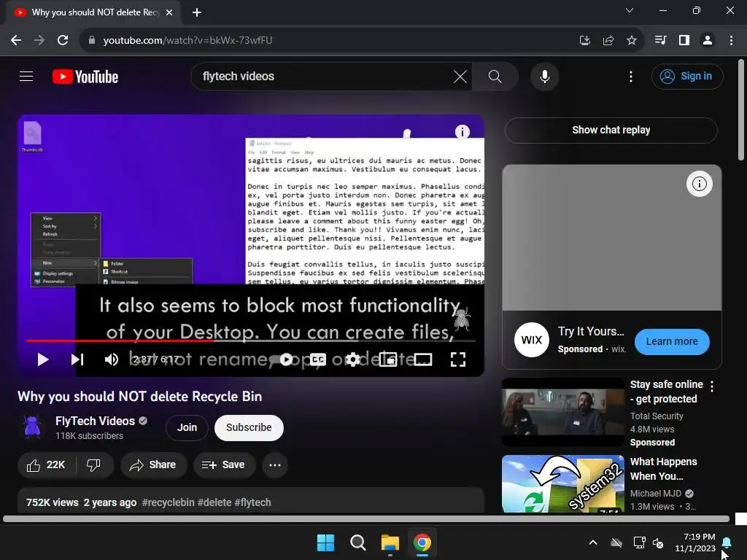Show chat replay

tap(611, 130)
